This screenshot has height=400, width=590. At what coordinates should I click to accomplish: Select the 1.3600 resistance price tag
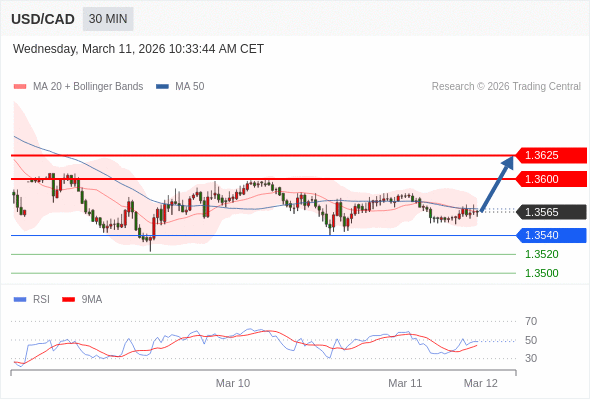point(550,179)
